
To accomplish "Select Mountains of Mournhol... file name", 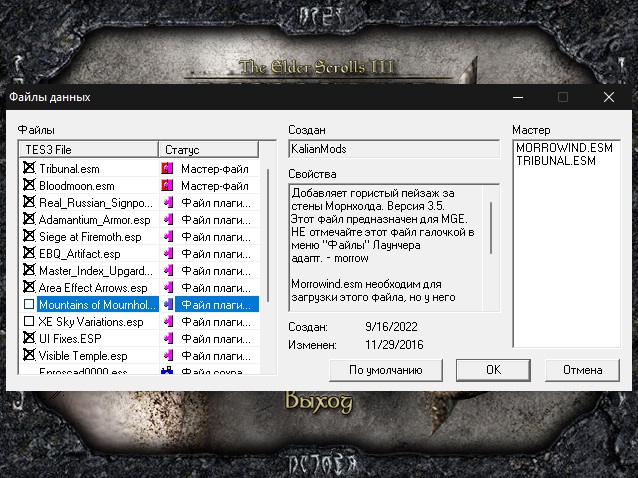I will click(x=98, y=305).
